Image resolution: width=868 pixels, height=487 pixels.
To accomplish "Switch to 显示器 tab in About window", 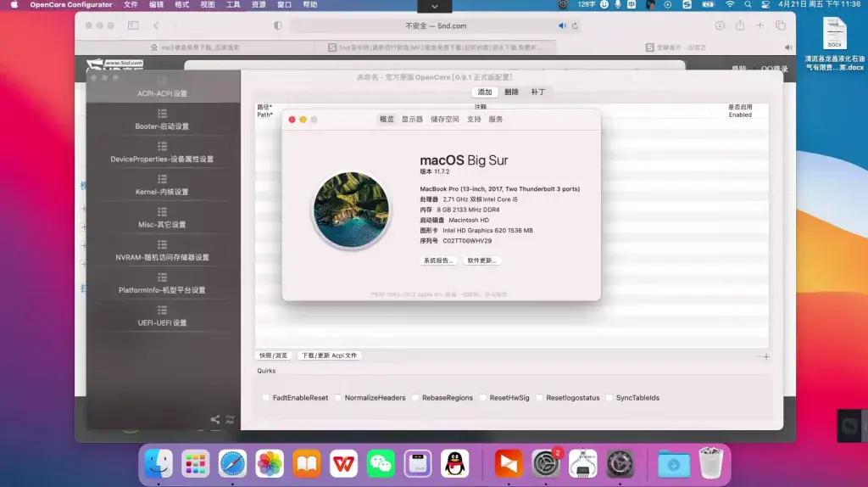I will (413, 119).
